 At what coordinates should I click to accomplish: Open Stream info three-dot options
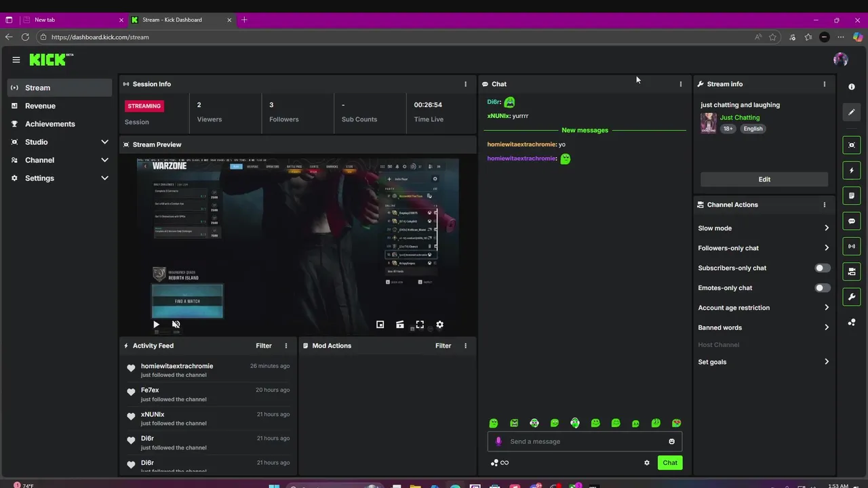coord(825,84)
